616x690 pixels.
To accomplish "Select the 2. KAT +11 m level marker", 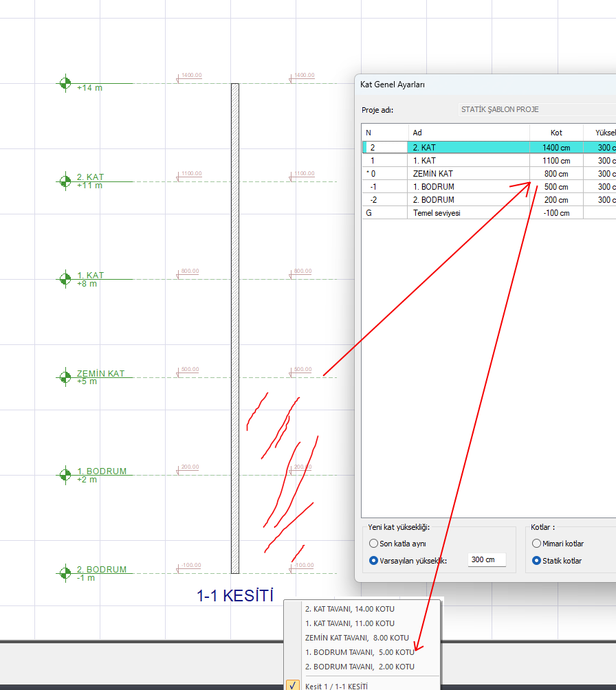I will [65, 181].
